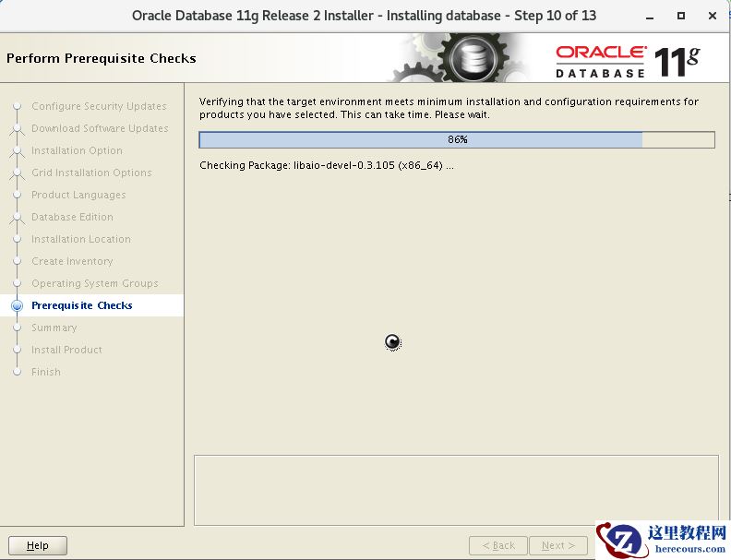
Task: Click the Oracle Database 11g logo
Action: pyautogui.click(x=628, y=61)
